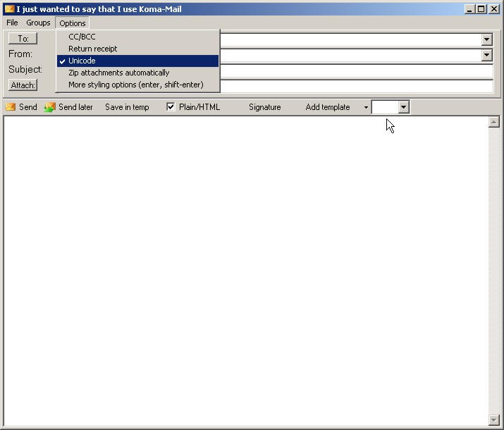
Task: Toggle the checked Unicode menu option
Action: click(x=137, y=61)
